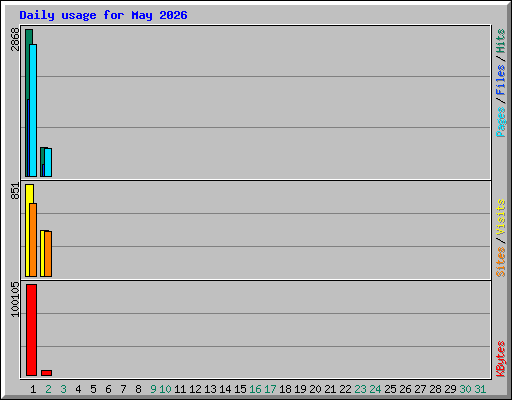512x400 pixels.
Task: Click day label 26 on the x-axis
Action: pyautogui.click(x=405, y=389)
